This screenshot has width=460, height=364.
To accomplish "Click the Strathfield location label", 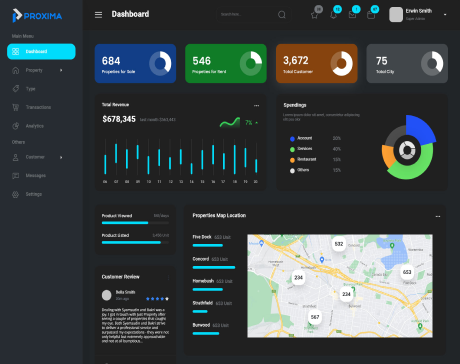I will (x=202, y=303).
